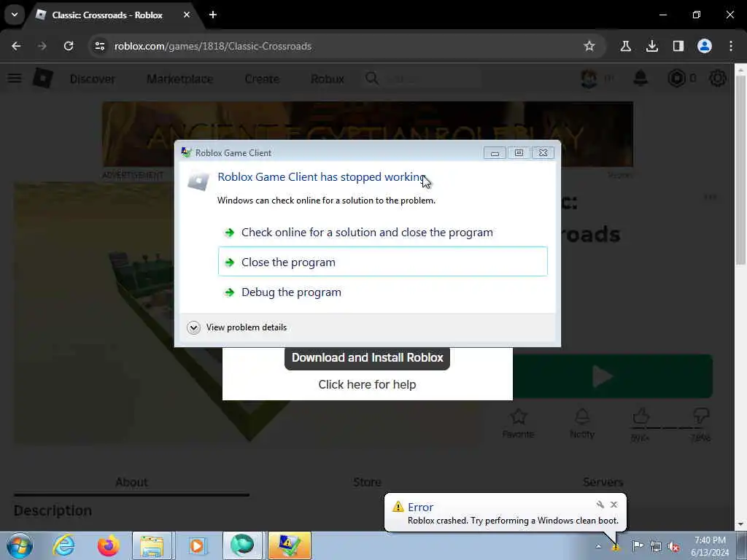Open Marketplace in Roblox navigation
The width and height of the screenshot is (747, 560).
pos(180,79)
